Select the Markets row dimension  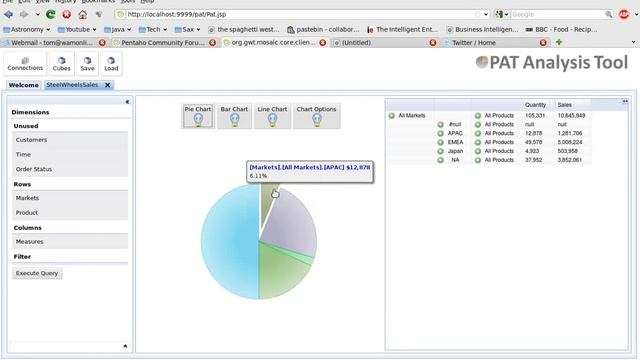(70, 198)
